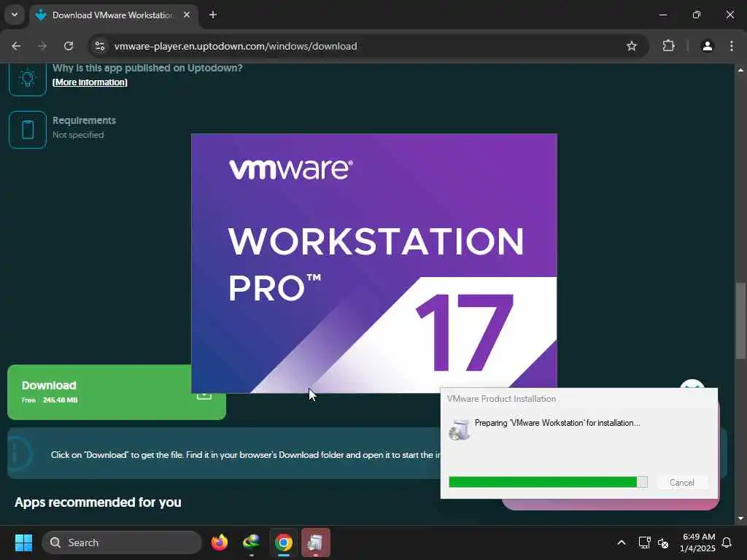Open the (More information) link
This screenshot has height=560, width=747.
90,82
